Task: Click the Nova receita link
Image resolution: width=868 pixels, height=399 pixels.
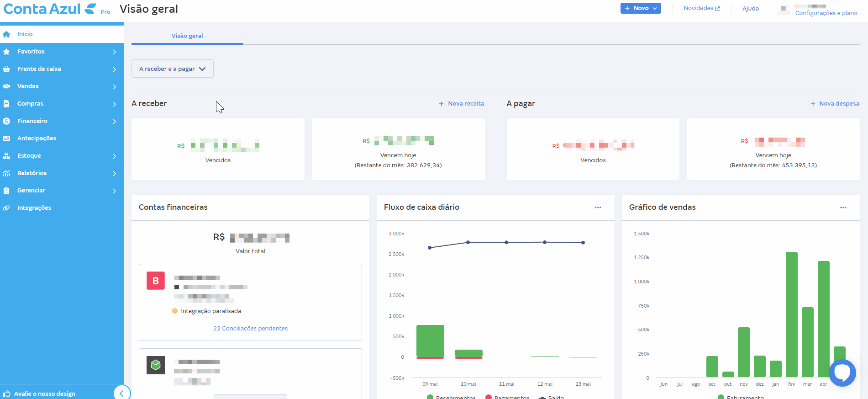Action: 462,104
